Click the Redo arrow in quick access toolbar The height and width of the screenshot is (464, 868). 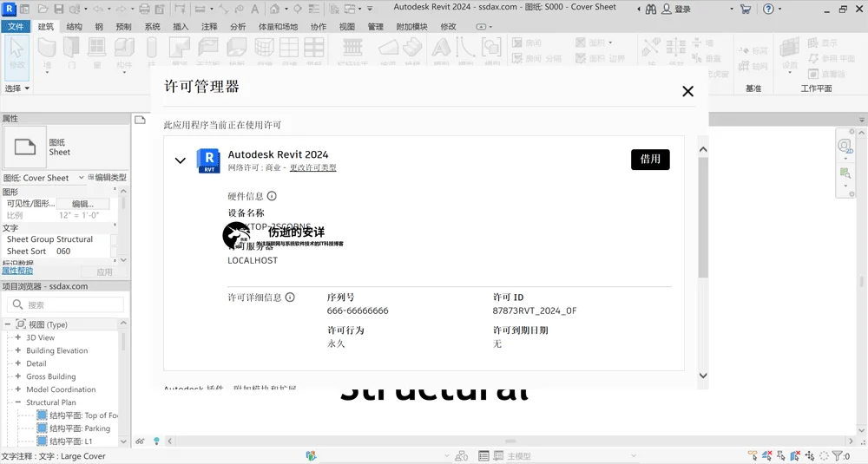tap(121, 9)
